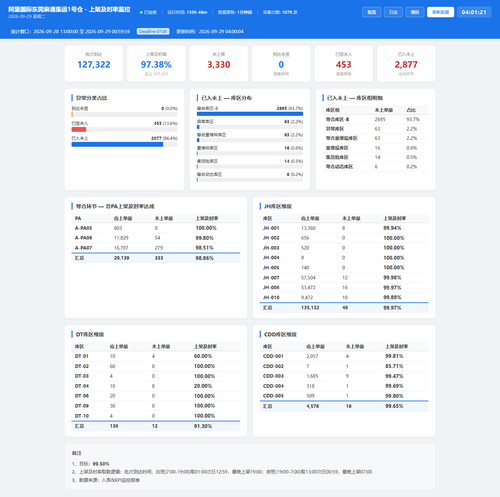
Task: Select the CDO-004 row label
Action: [273, 386]
